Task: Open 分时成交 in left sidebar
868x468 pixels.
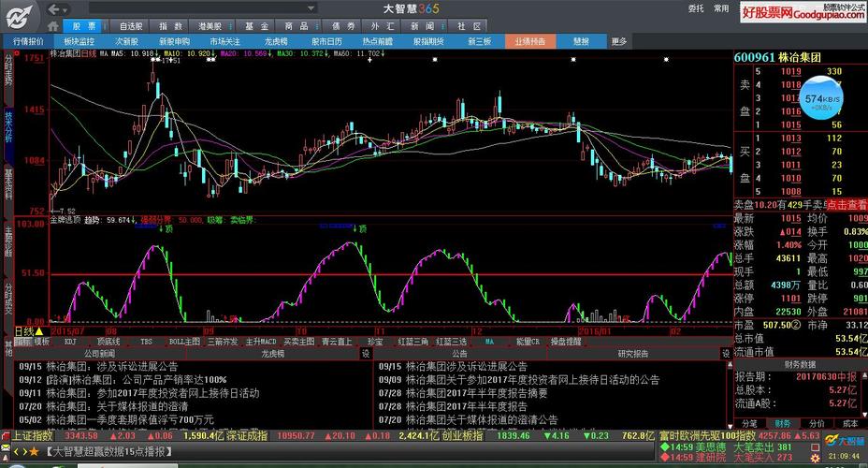Action: tap(8, 298)
